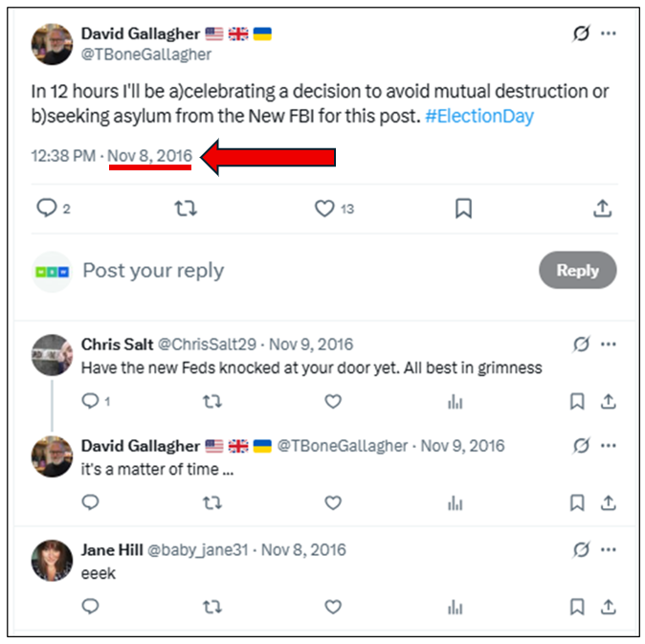Open more options on main post
645x644 pixels.
coord(609,34)
